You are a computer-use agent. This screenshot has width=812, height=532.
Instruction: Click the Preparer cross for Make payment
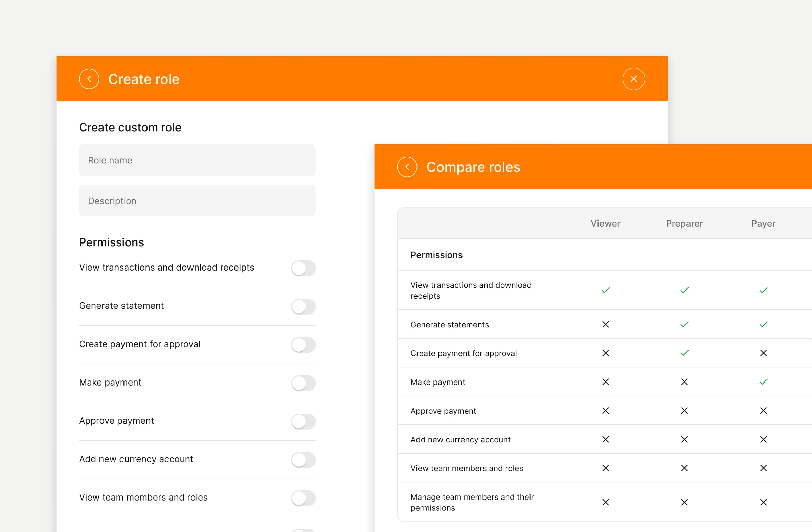[684, 382]
